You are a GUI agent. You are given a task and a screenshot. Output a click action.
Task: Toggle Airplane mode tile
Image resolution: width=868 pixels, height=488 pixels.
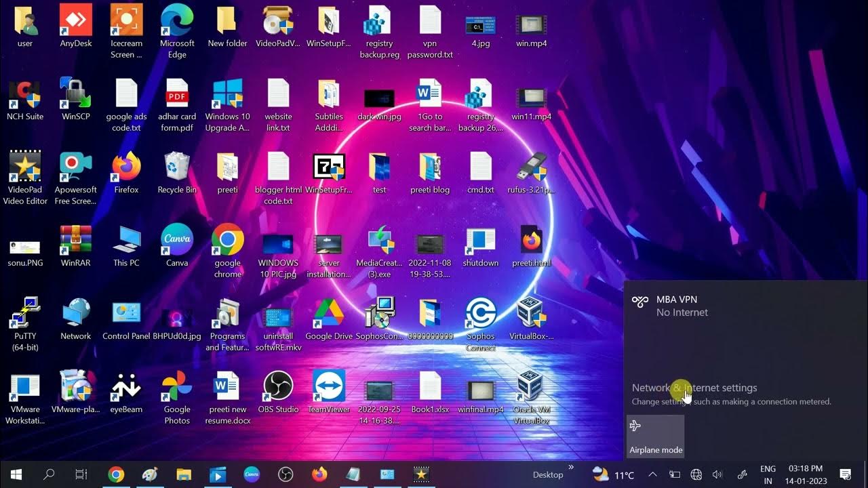(655, 436)
